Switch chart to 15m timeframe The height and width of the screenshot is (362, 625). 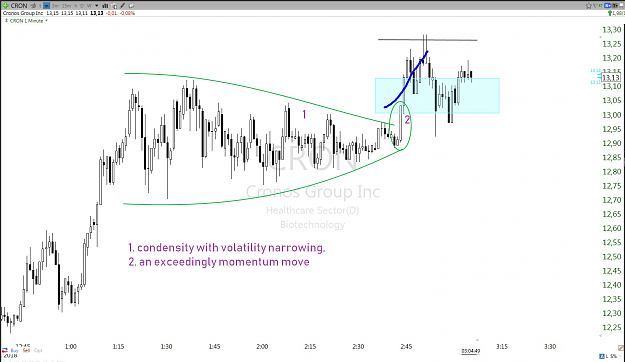(x=66, y=6)
